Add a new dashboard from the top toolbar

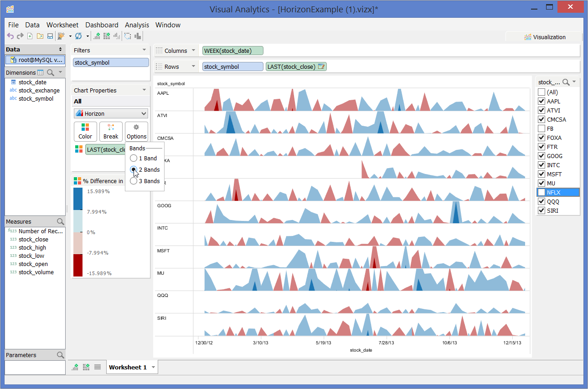[107, 36]
